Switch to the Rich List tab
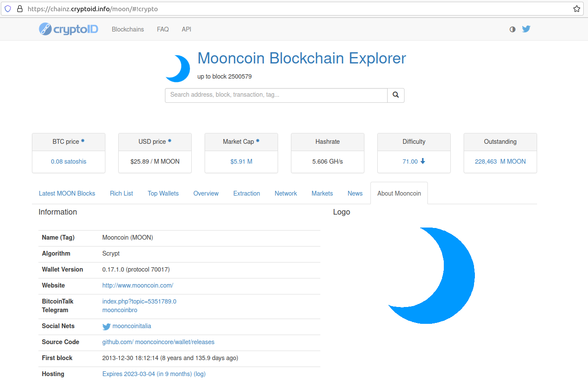This screenshot has height=386, width=588. pos(121,193)
